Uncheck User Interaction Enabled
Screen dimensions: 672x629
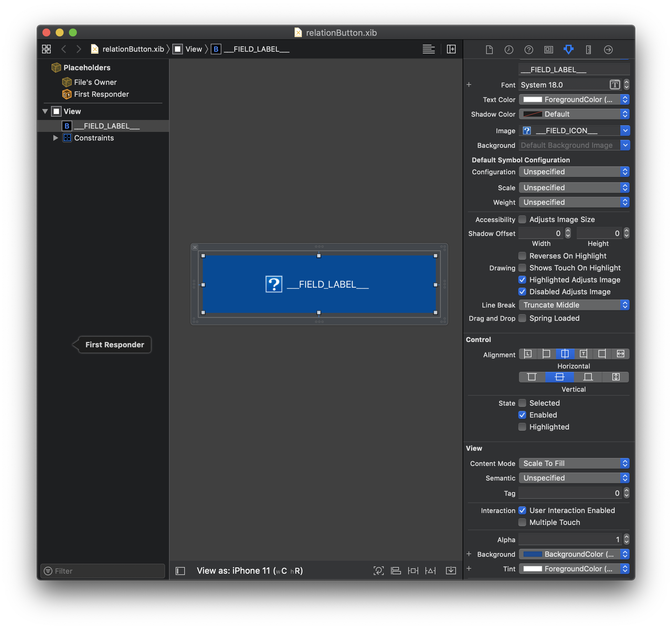click(522, 510)
